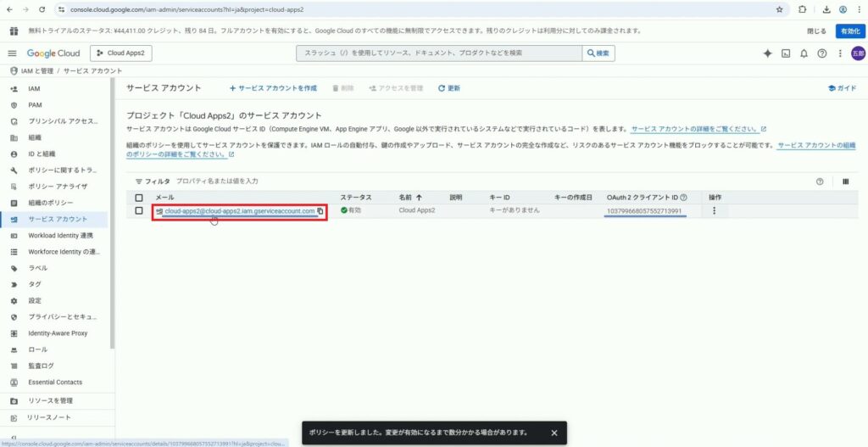The height and width of the screenshot is (447, 868).
Task: Click the help question mark icon
Action: point(821,53)
